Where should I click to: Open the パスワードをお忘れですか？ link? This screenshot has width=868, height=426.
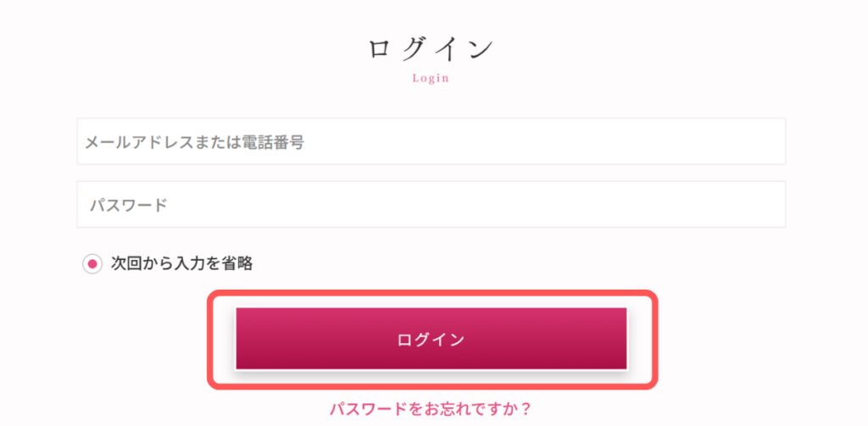click(431, 410)
